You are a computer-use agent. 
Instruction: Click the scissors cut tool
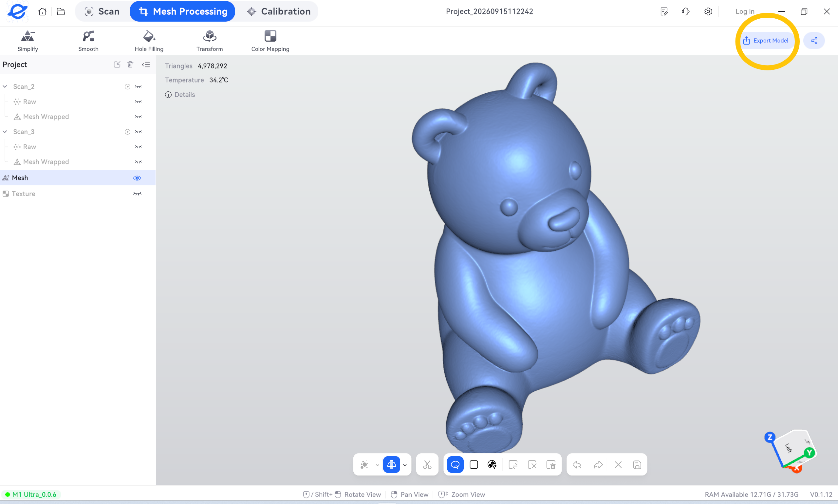(x=427, y=465)
